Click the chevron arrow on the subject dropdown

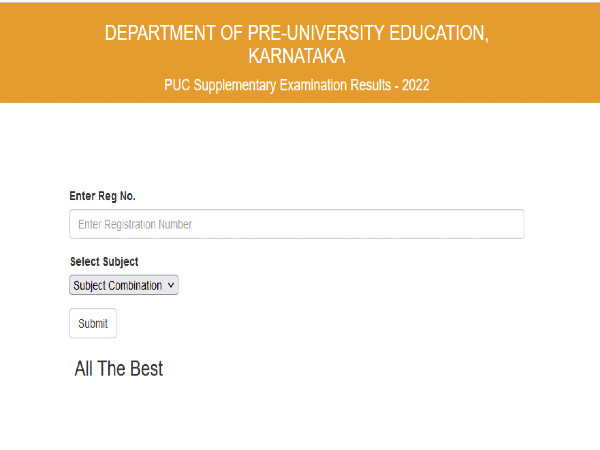tap(172, 286)
